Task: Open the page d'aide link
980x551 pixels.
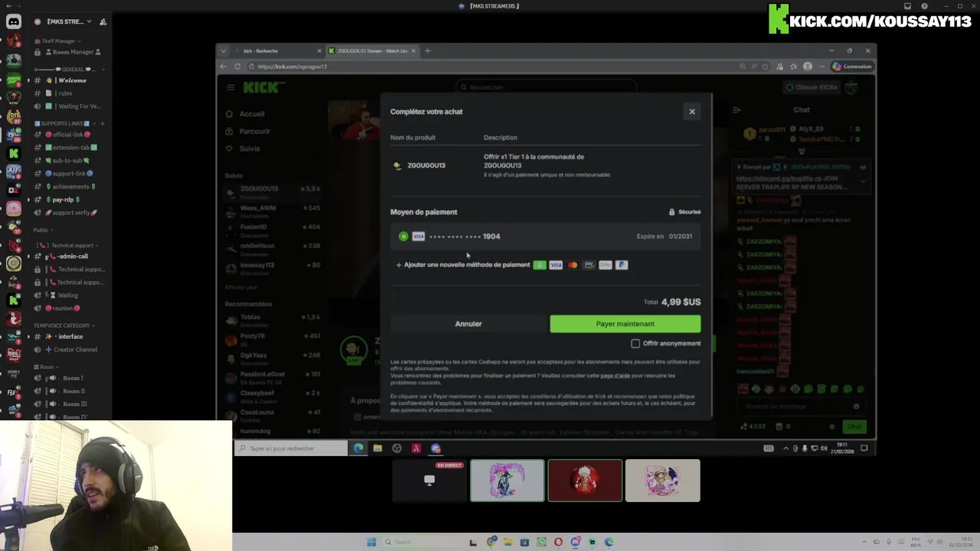Action: 615,376
